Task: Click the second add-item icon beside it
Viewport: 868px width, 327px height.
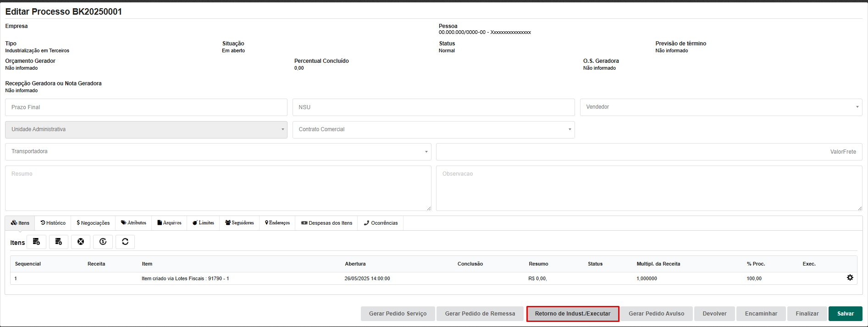Action: pyautogui.click(x=59, y=242)
